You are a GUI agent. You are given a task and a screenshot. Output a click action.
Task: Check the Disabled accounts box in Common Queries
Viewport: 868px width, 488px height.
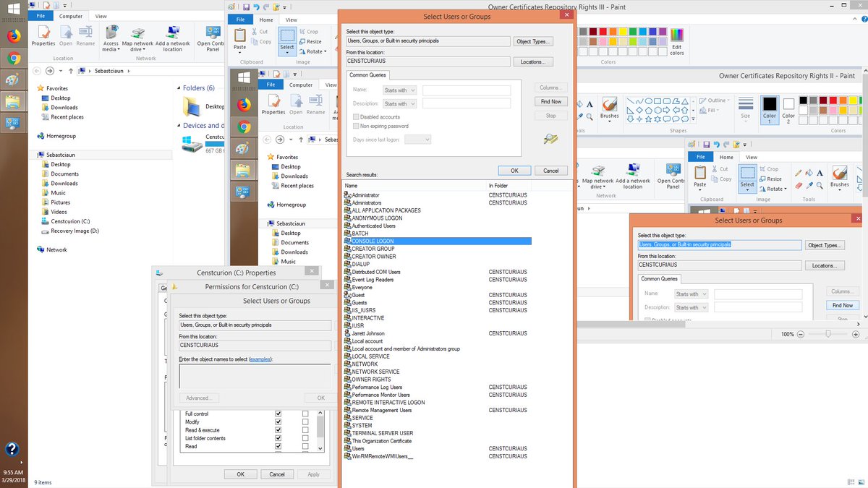coord(356,116)
